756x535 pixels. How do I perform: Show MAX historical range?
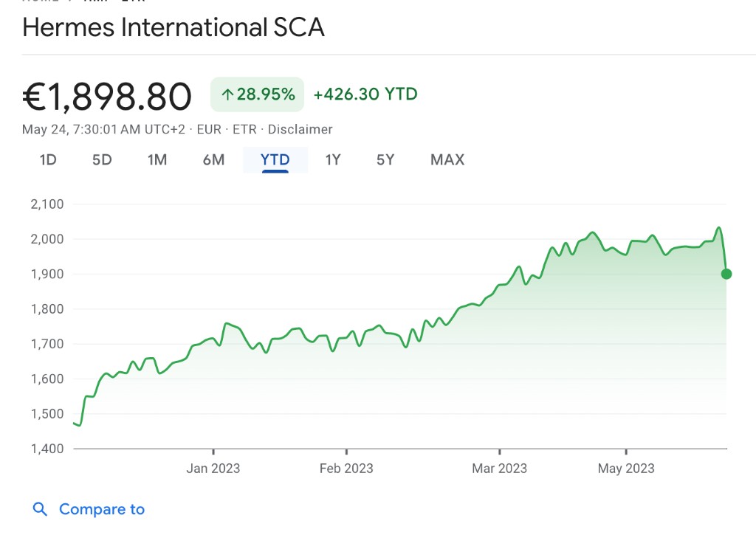(447, 159)
